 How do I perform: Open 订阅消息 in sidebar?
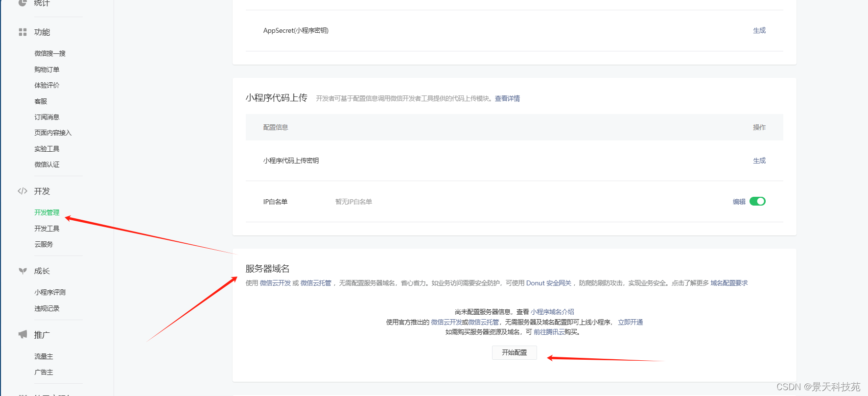tap(47, 117)
